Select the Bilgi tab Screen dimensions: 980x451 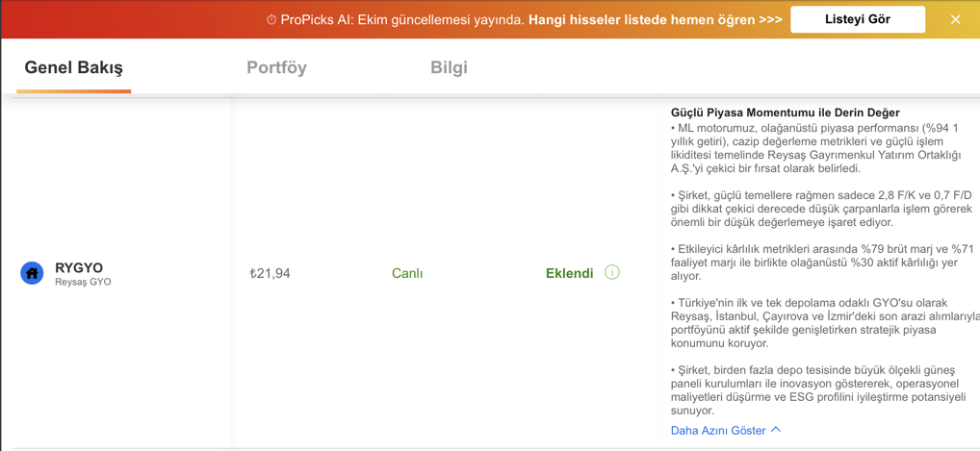coord(449,67)
